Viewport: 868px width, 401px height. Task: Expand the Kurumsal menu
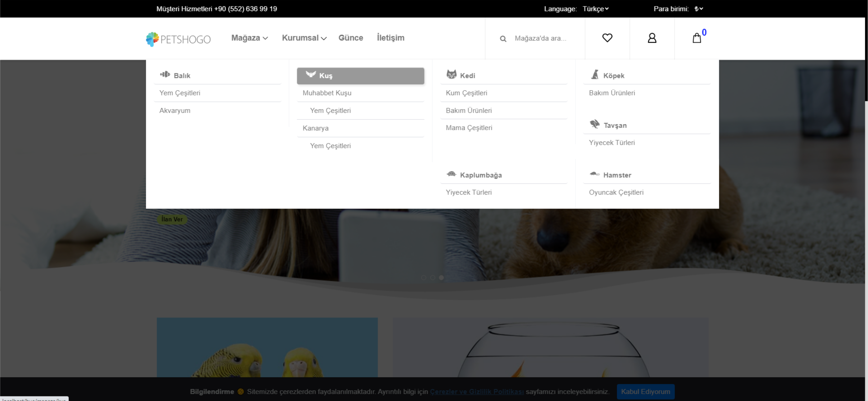coord(304,38)
